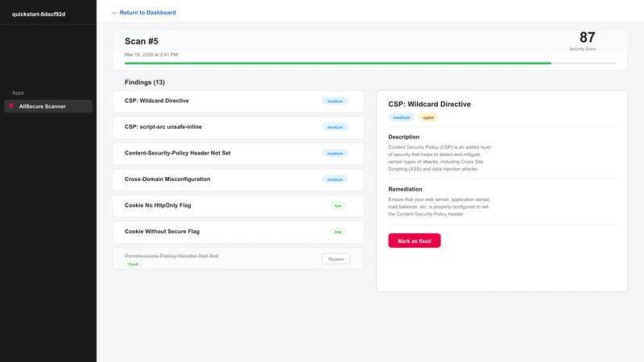The height and width of the screenshot is (362, 644).
Task: Click quickstart-8dacf92d project name
Action: pos(39,14)
